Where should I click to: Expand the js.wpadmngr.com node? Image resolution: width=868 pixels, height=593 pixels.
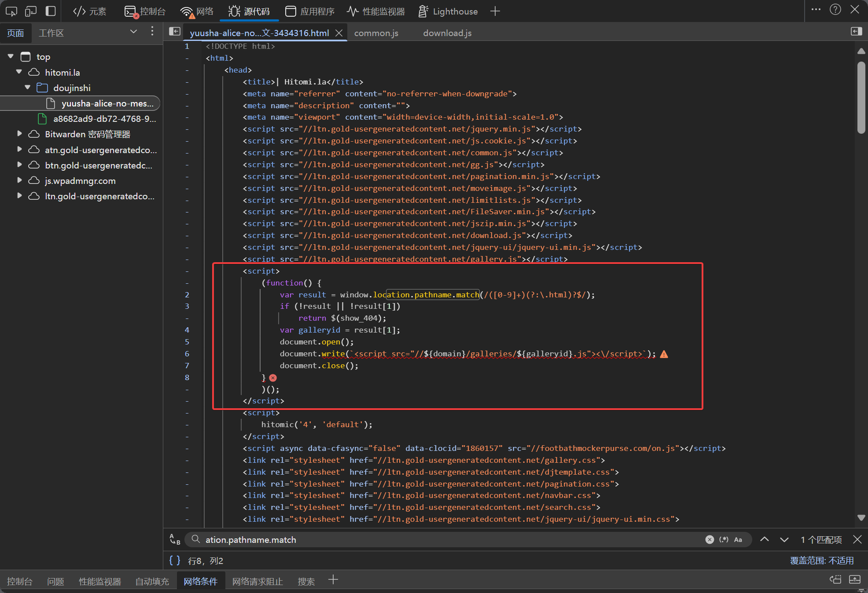19,180
